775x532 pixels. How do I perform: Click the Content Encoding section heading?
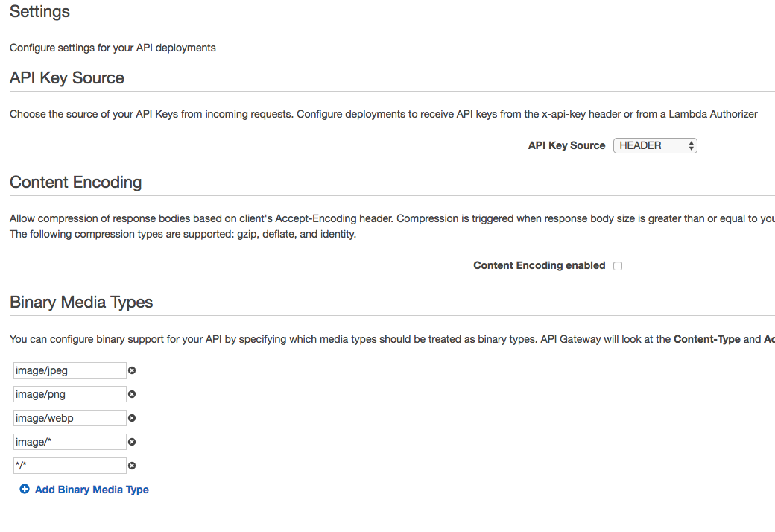pyautogui.click(x=75, y=183)
